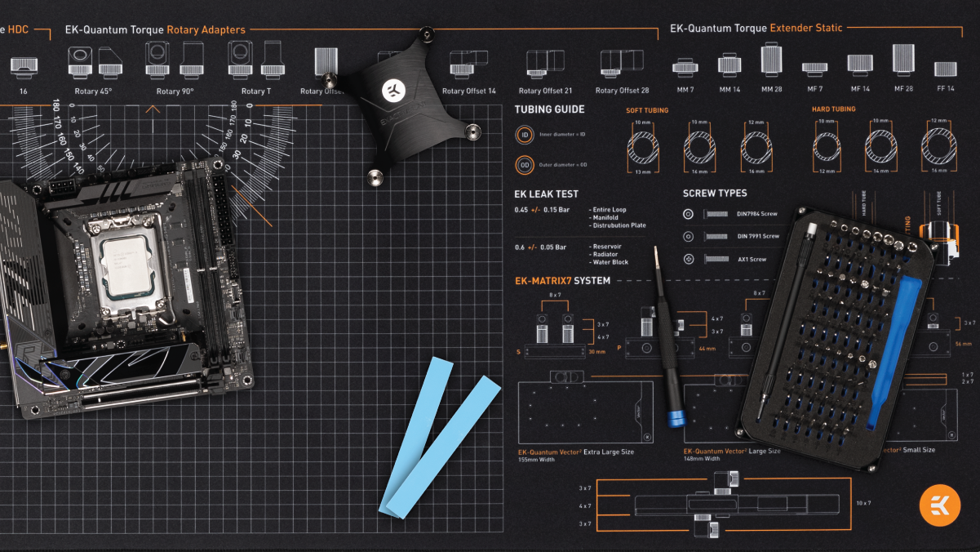Click the HARD TUBING label
This screenshot has height=552, width=980.
click(x=834, y=109)
